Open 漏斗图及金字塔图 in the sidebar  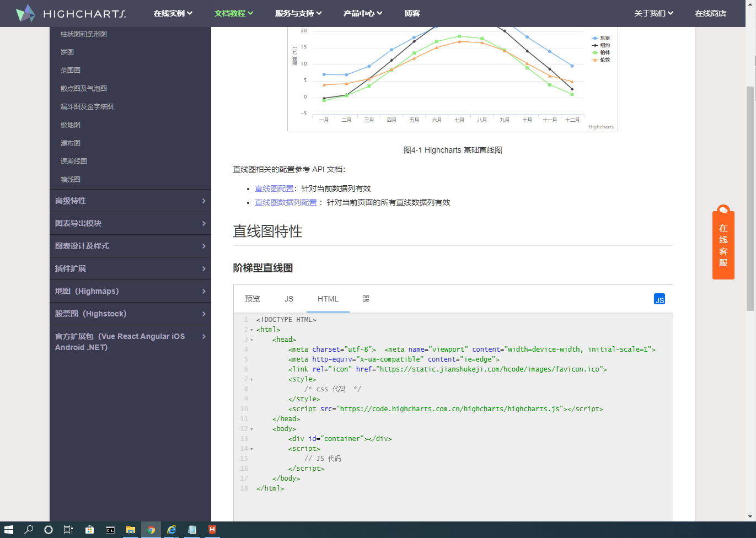point(87,106)
